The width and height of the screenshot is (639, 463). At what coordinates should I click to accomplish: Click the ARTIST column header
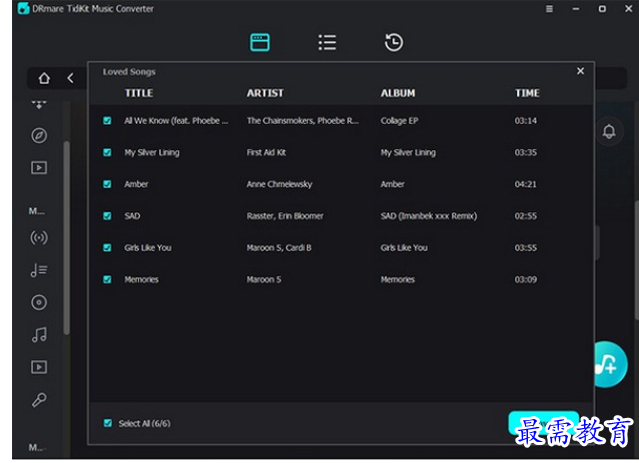click(265, 93)
